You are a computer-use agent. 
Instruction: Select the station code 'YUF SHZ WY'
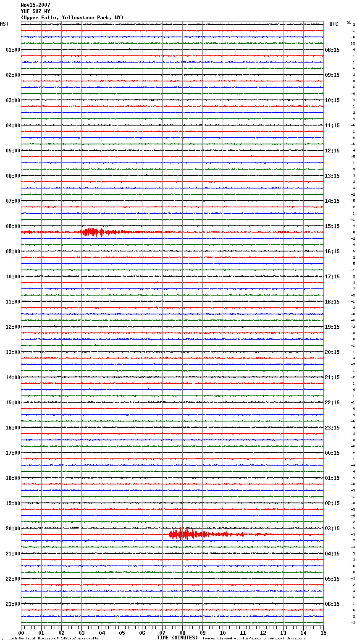coord(36,11)
